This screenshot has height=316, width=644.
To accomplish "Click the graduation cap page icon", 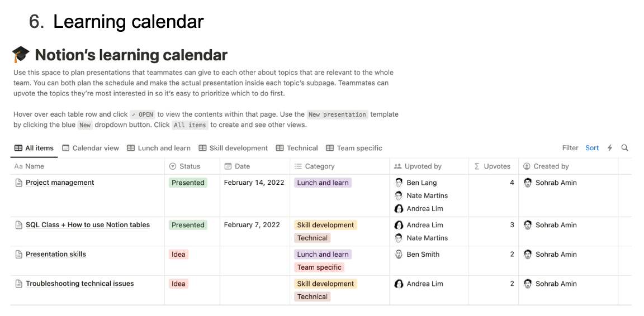I will coord(21,55).
